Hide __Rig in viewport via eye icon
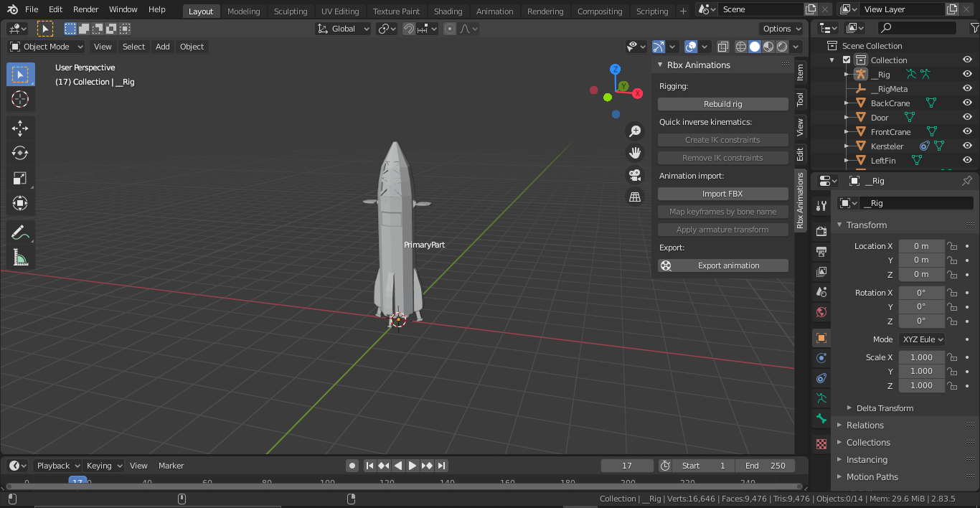Viewport: 980px width, 508px height. (967, 74)
